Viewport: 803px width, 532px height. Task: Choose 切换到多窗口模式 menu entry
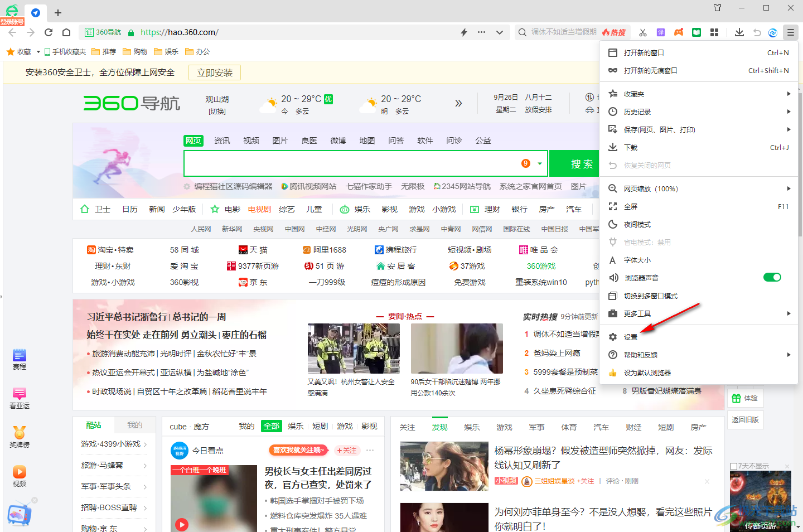click(x=699, y=296)
